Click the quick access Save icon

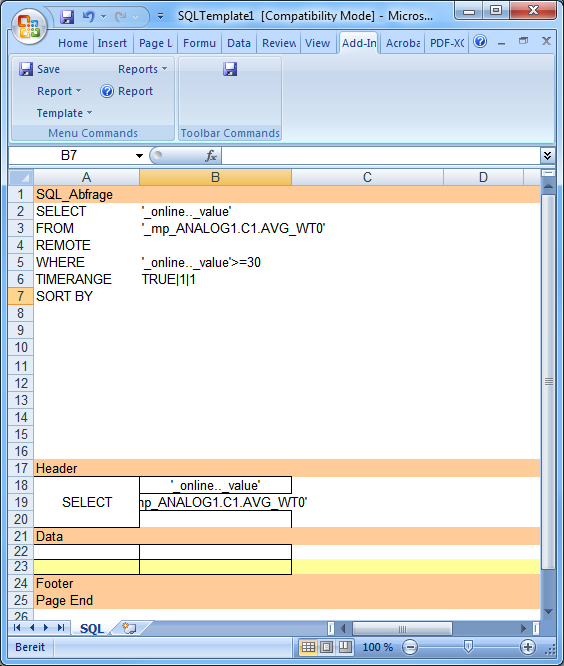(67, 17)
